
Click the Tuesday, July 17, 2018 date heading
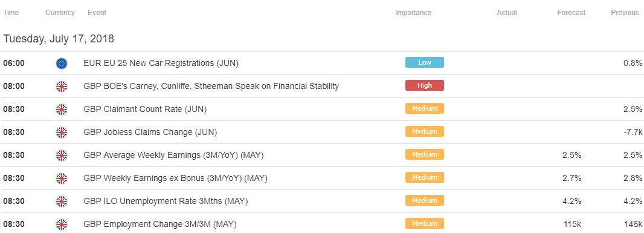tap(59, 39)
